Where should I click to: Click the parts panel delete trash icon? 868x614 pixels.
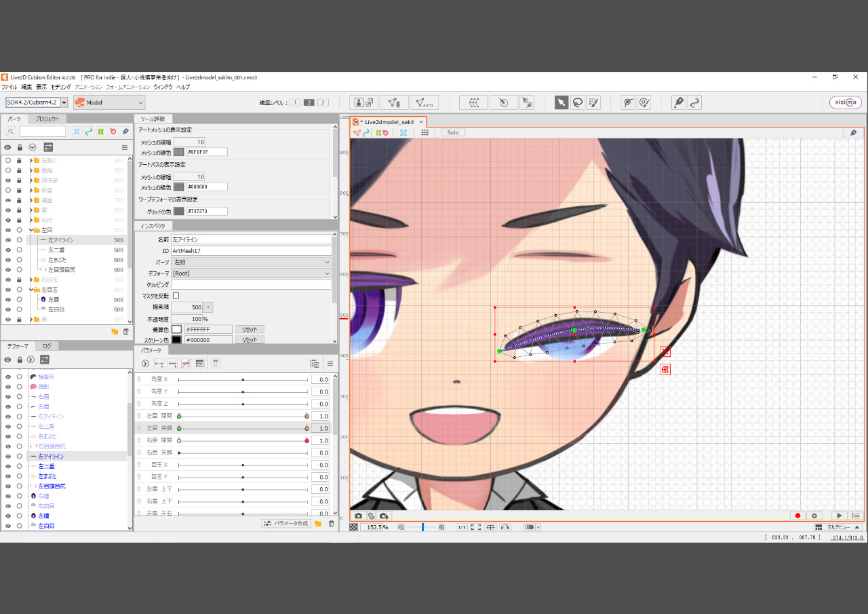click(x=125, y=331)
